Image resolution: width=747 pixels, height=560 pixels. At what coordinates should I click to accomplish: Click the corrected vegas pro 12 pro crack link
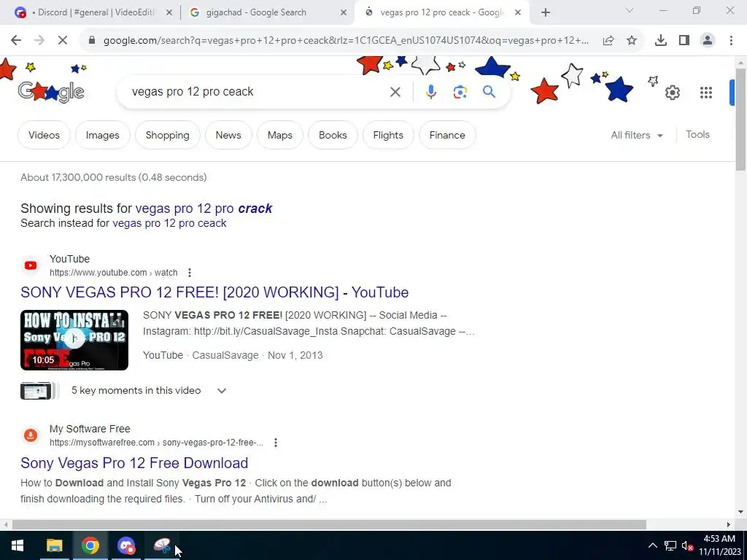(x=204, y=209)
